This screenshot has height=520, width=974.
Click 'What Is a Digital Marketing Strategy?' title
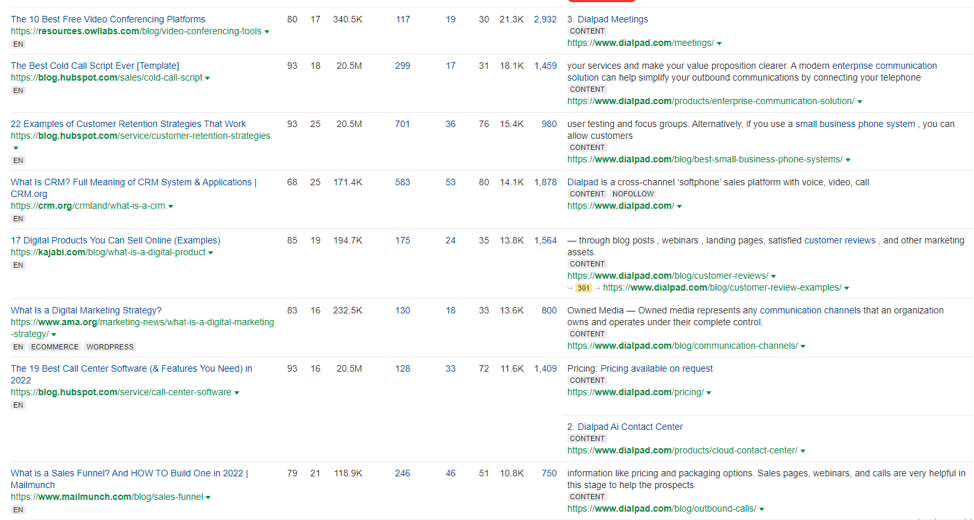(86, 311)
